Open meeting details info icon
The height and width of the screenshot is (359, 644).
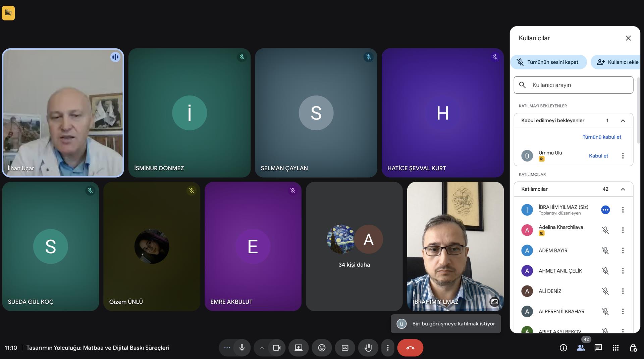(x=563, y=348)
